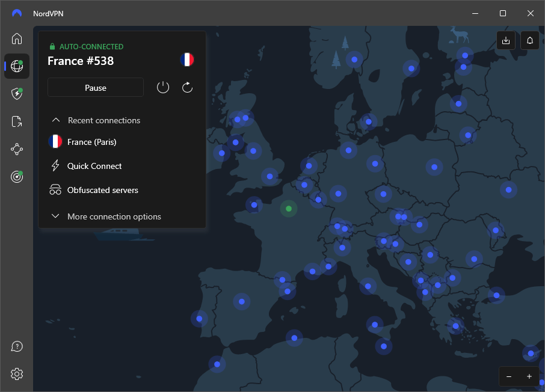Image resolution: width=545 pixels, height=392 pixels.
Task: Click the NordVPN logo in title bar
Action: pyautogui.click(x=17, y=13)
